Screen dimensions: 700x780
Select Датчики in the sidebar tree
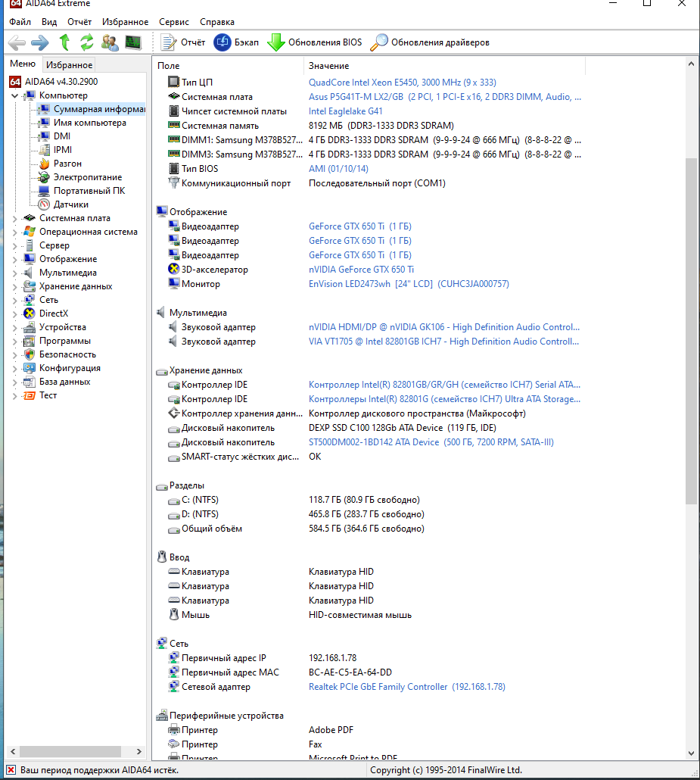[70, 204]
